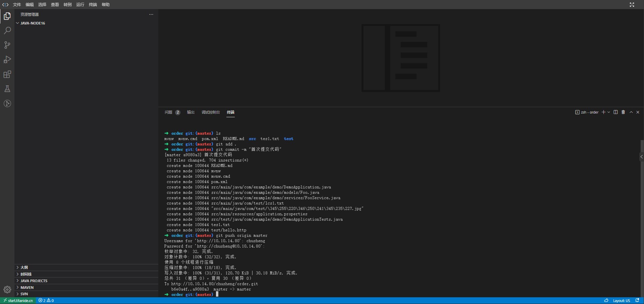Select the zsh - order terminal

(587, 112)
